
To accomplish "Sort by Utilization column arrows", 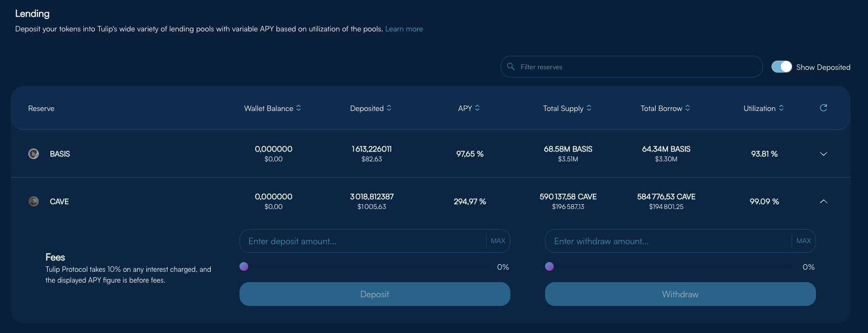I will click(x=781, y=108).
